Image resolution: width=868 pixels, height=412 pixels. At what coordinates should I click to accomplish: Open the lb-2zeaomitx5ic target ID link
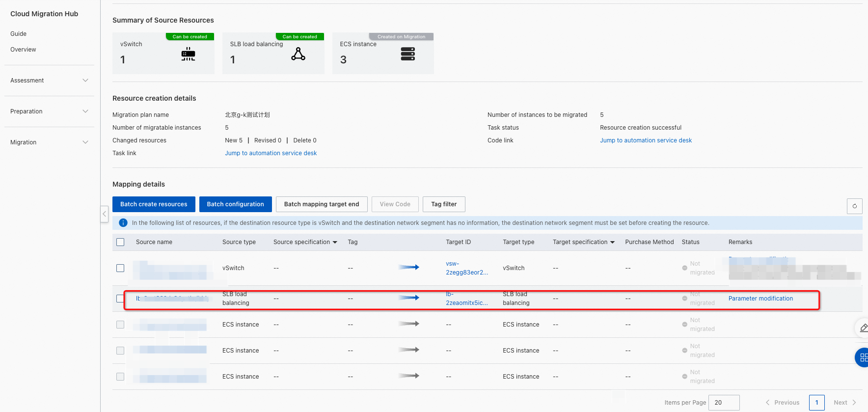(467, 299)
